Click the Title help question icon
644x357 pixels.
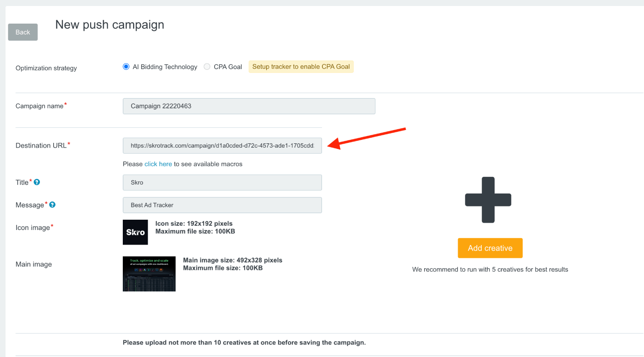coord(37,182)
